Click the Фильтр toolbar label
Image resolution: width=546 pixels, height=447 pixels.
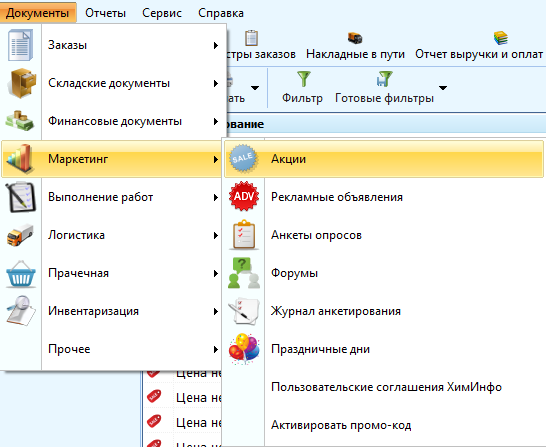(x=302, y=98)
